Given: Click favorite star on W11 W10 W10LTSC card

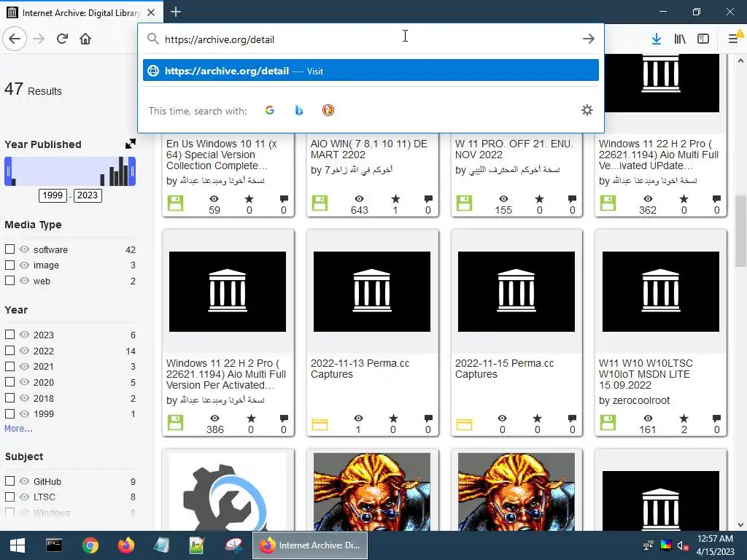Looking at the screenshot, I should [684, 418].
